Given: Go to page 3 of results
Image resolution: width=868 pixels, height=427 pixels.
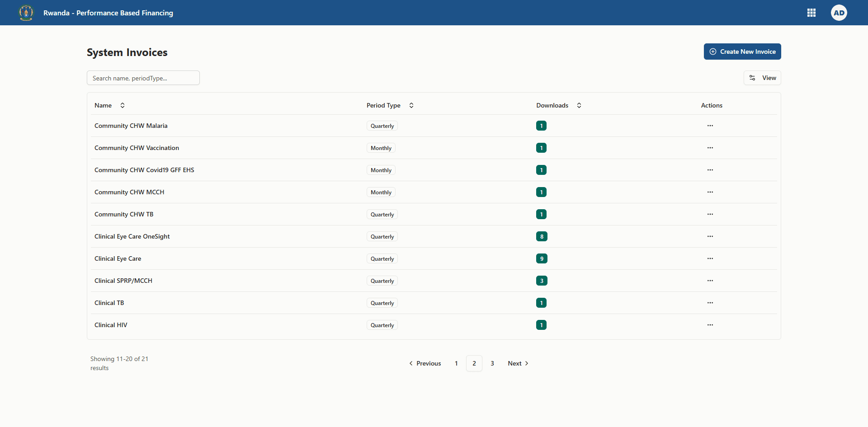Looking at the screenshot, I should pos(492,363).
